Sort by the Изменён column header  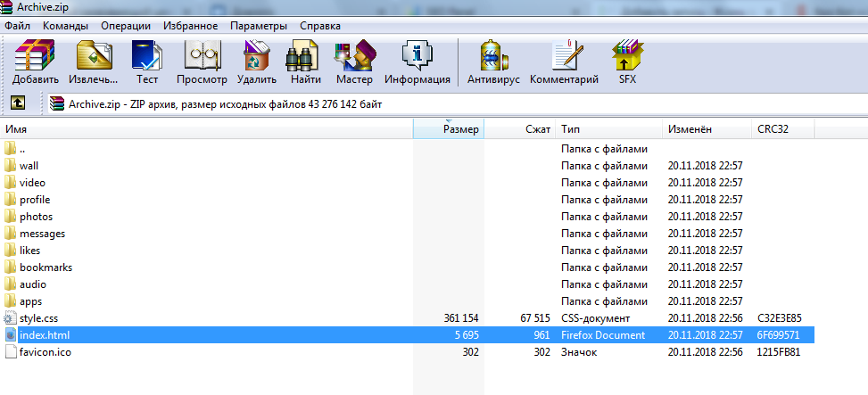click(707, 129)
